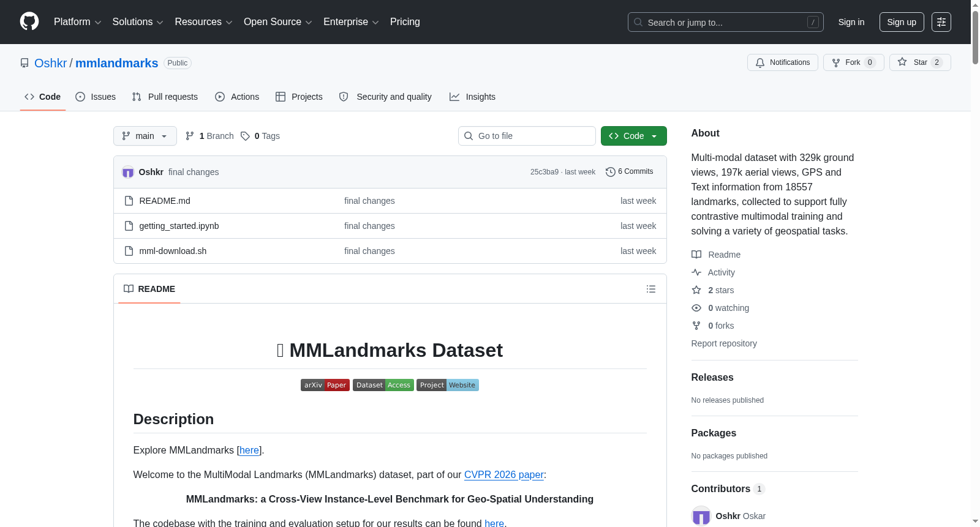The height and width of the screenshot is (527, 980).
Task: Click the magnifier icon in Go to file box
Action: tap(469, 136)
